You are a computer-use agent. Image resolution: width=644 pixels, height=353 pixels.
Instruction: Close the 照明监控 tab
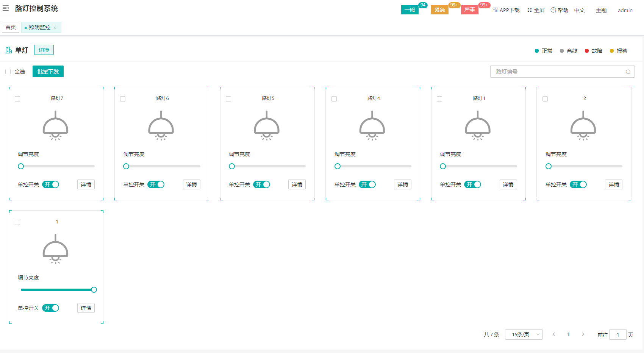[x=55, y=28]
